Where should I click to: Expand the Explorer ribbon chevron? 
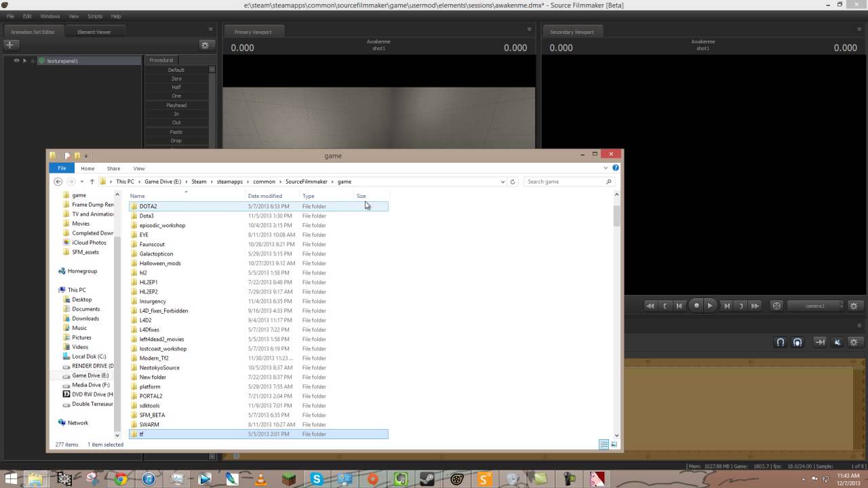point(606,168)
